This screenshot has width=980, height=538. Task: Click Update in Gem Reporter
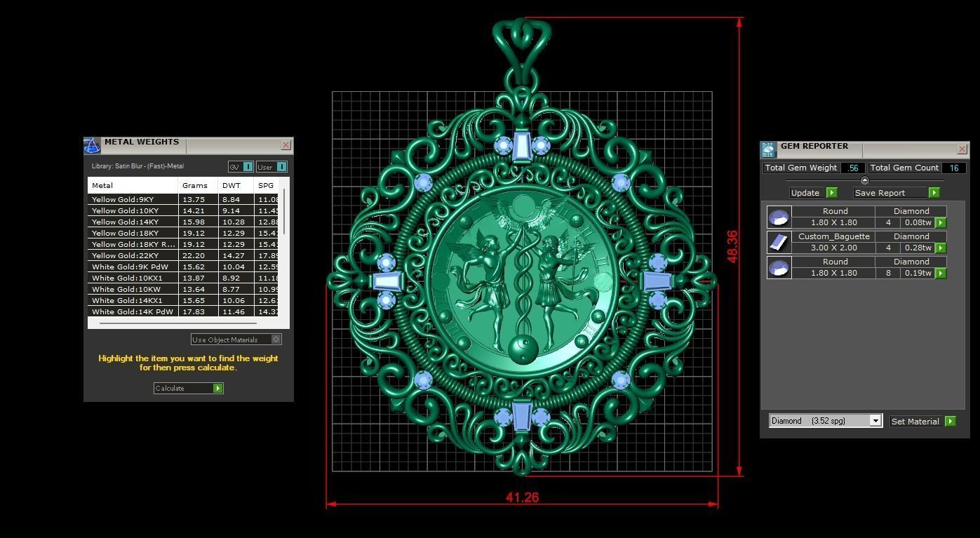pos(813,192)
